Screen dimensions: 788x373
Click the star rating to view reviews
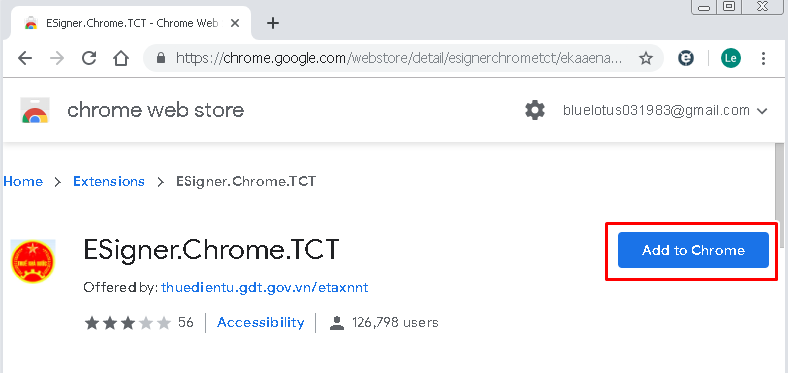click(x=128, y=322)
